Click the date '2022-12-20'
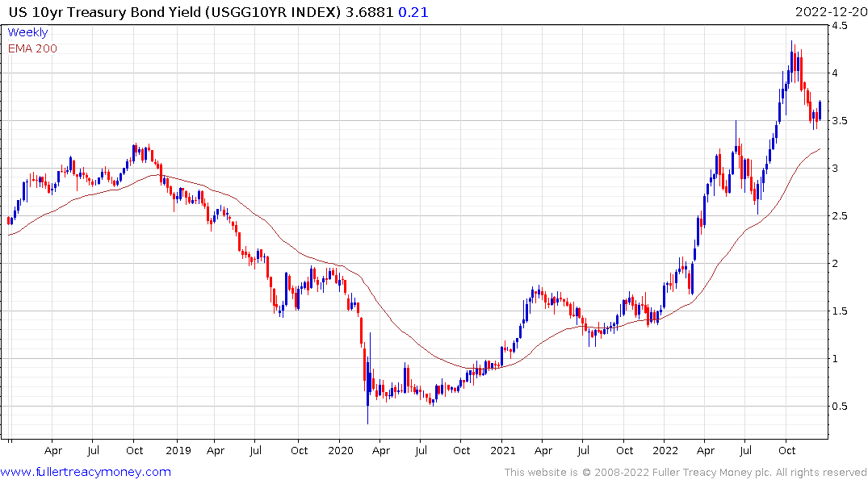 tap(831, 12)
